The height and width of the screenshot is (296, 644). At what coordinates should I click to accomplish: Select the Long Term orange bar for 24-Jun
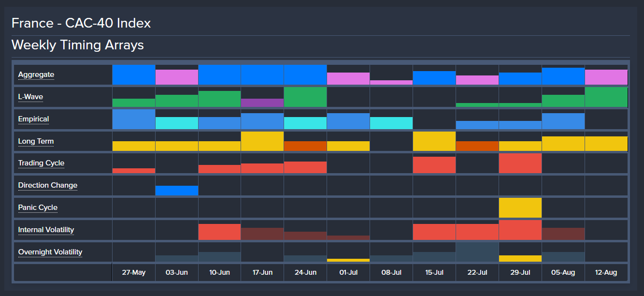tap(305, 146)
